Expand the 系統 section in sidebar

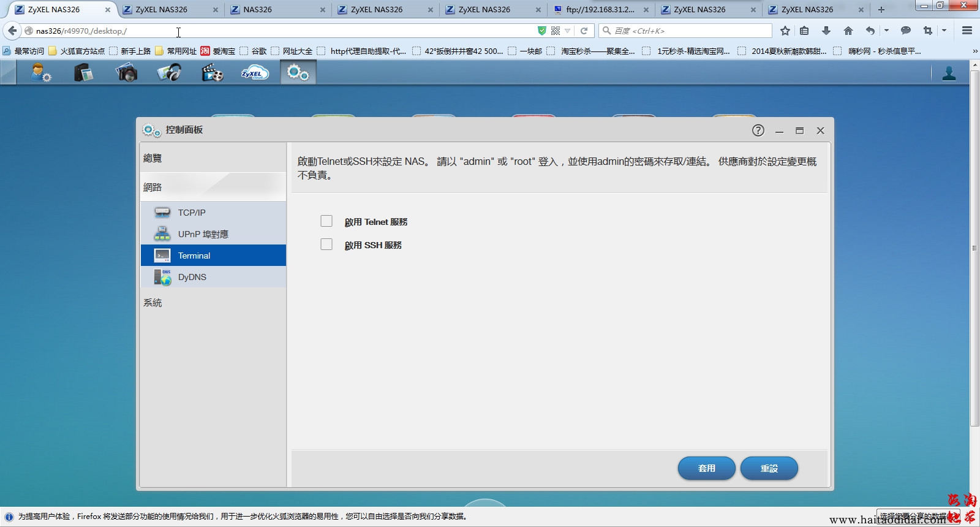coord(153,303)
